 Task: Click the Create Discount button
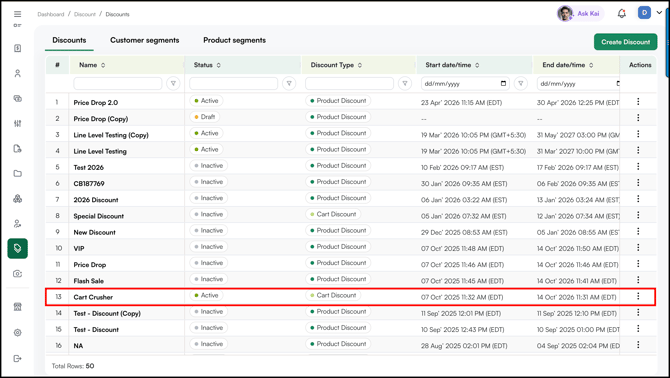[626, 42]
